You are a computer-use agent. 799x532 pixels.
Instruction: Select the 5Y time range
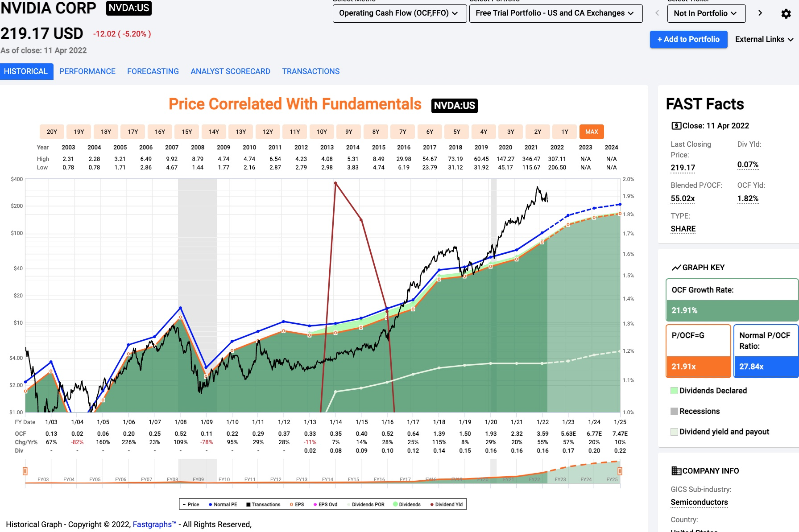pos(457,132)
